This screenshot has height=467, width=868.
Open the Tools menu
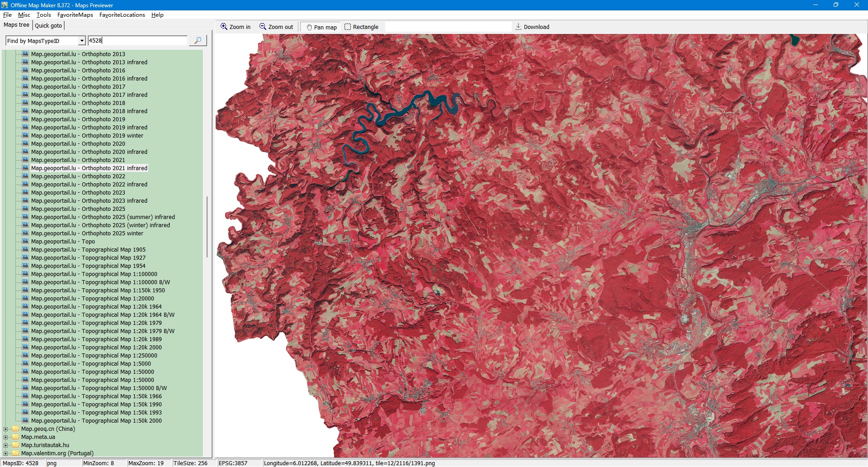[43, 15]
